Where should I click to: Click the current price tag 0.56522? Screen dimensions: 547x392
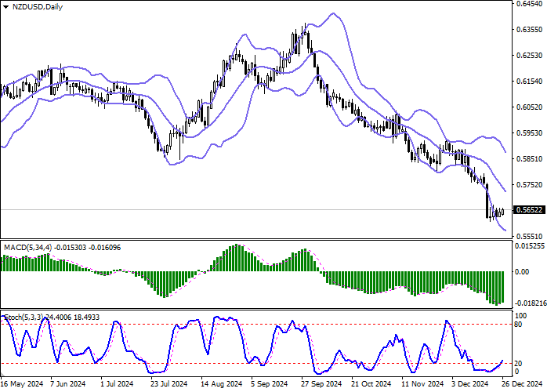529,210
